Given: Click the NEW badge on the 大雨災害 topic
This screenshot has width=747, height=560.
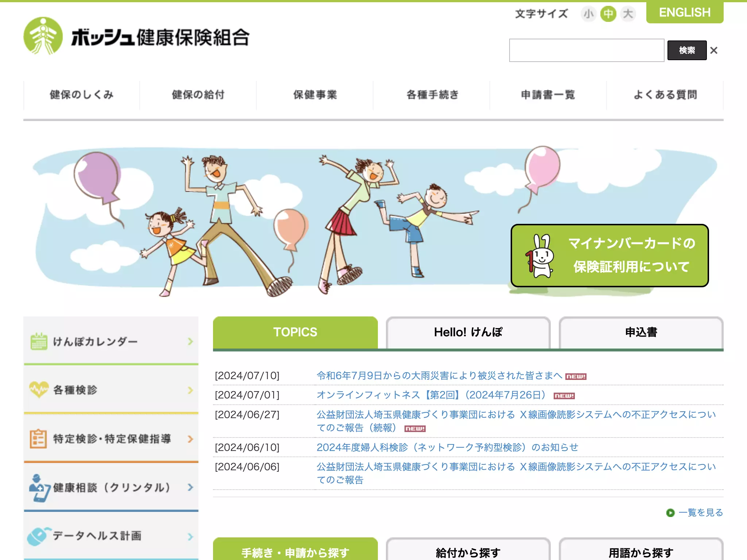Looking at the screenshot, I should pos(576,377).
